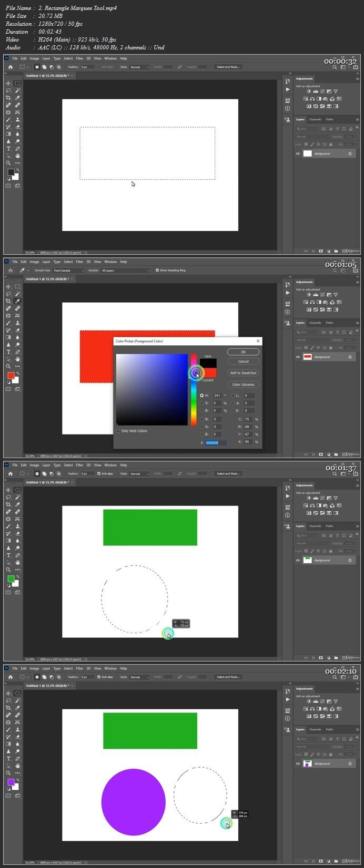Screen dimensions: 364x868
Task: Switch to Channels tab in the 00:00:32 frame
Action: [x=315, y=119]
